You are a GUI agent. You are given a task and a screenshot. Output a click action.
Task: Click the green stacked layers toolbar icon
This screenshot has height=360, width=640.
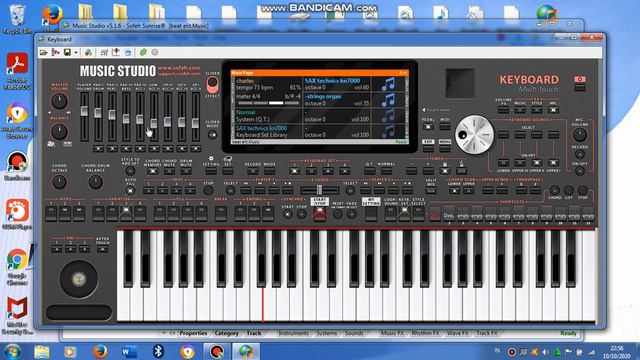pyautogui.click(x=143, y=52)
